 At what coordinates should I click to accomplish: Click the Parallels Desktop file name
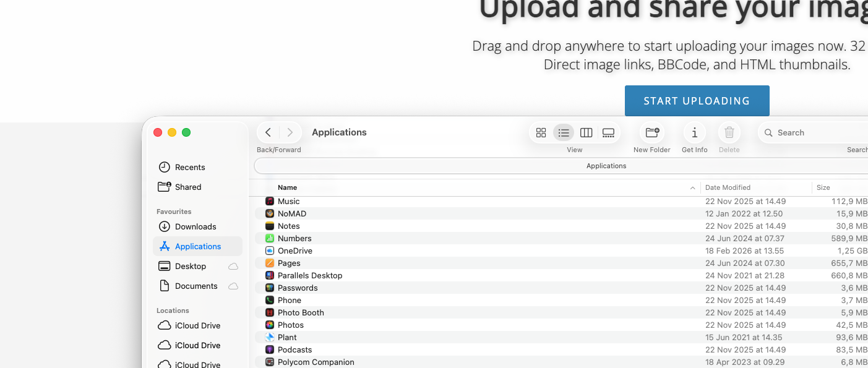(x=310, y=275)
